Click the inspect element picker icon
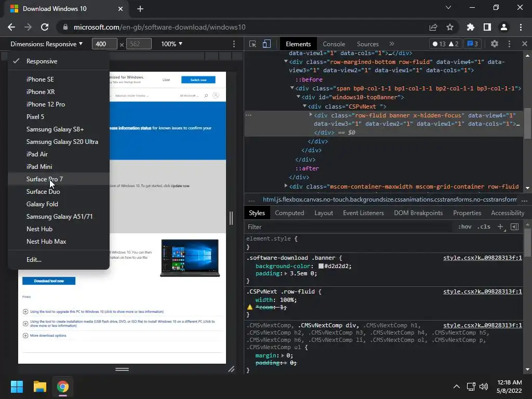Image resolution: width=532 pixels, height=399 pixels. click(252, 44)
